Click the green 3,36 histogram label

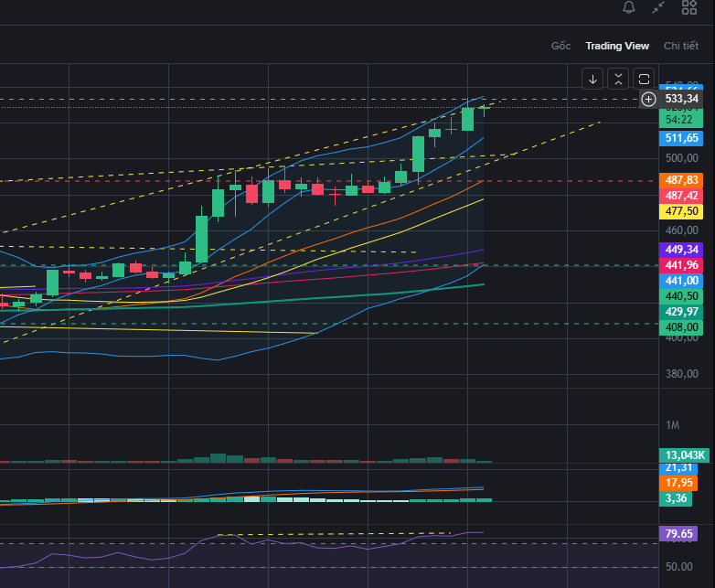[x=676, y=498]
